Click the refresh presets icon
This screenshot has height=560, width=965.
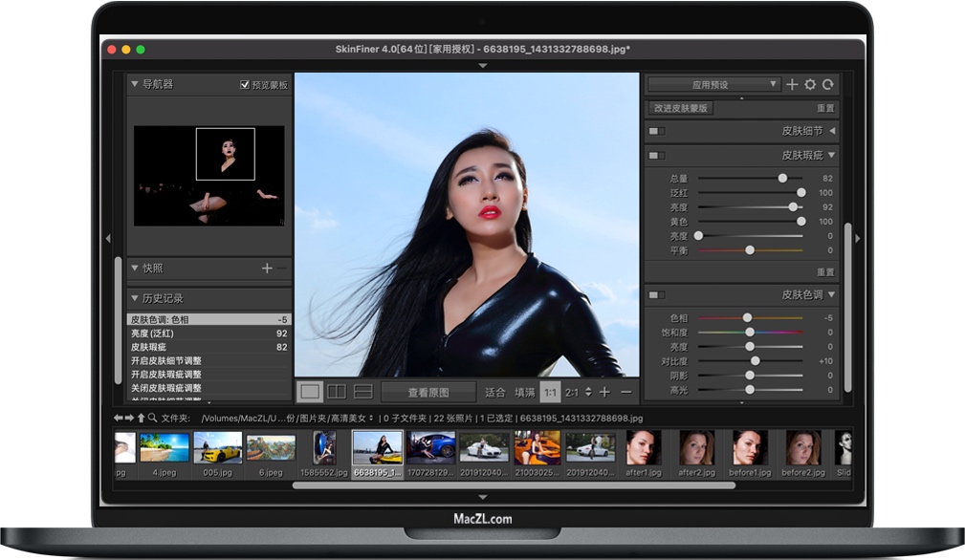coord(828,84)
